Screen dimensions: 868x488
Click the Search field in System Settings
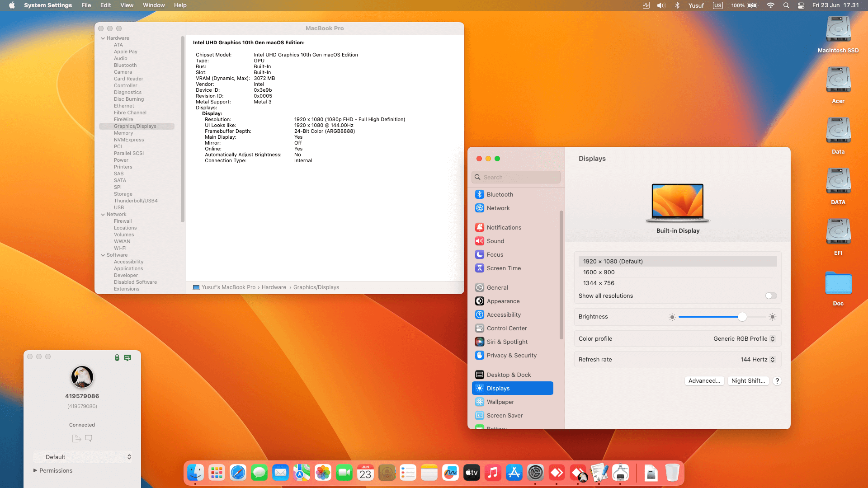click(x=516, y=177)
